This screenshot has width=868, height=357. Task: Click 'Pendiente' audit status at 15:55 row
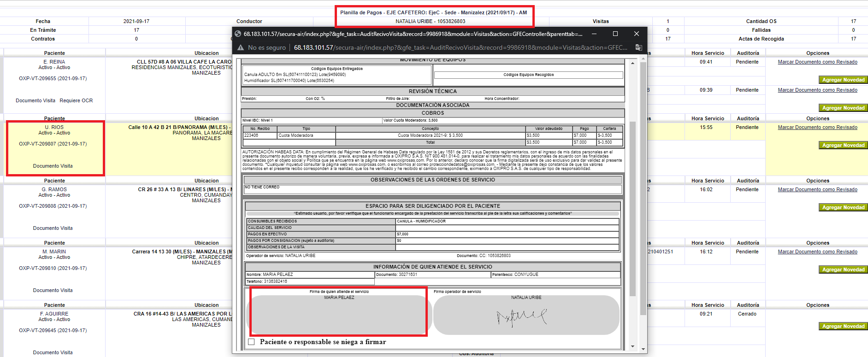pos(747,127)
